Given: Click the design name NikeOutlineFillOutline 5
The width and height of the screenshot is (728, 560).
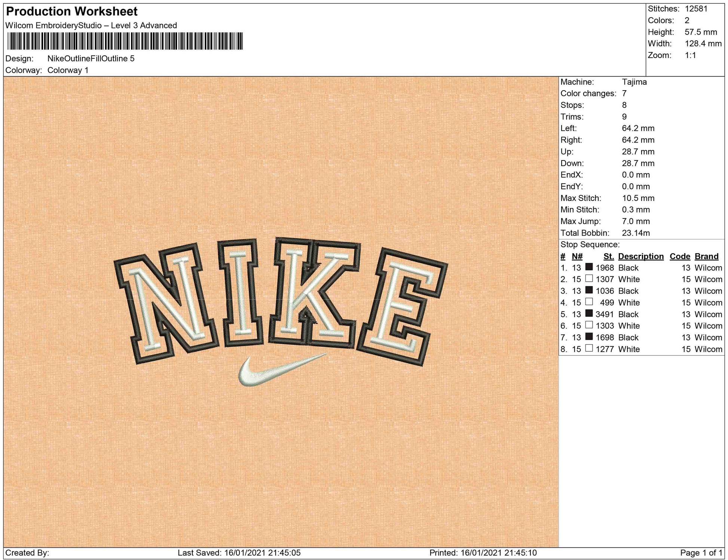Looking at the screenshot, I should pos(91,58).
